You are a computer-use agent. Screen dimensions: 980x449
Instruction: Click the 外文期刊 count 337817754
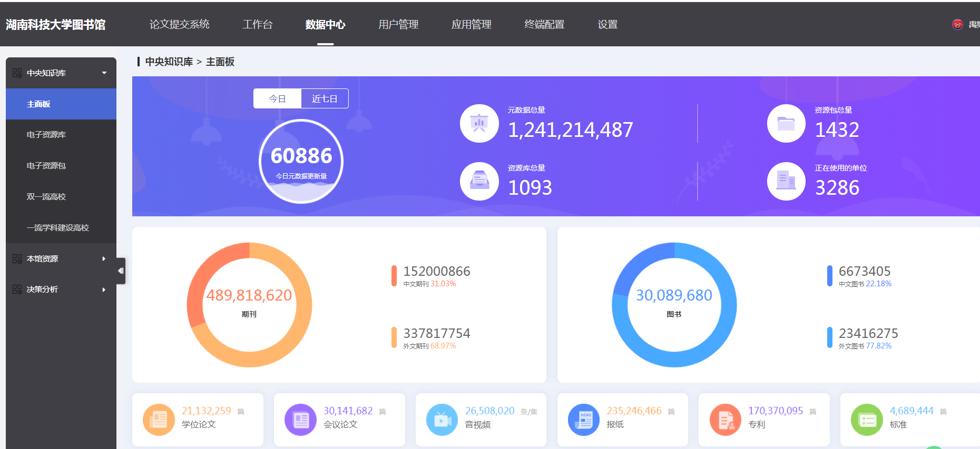(x=437, y=333)
